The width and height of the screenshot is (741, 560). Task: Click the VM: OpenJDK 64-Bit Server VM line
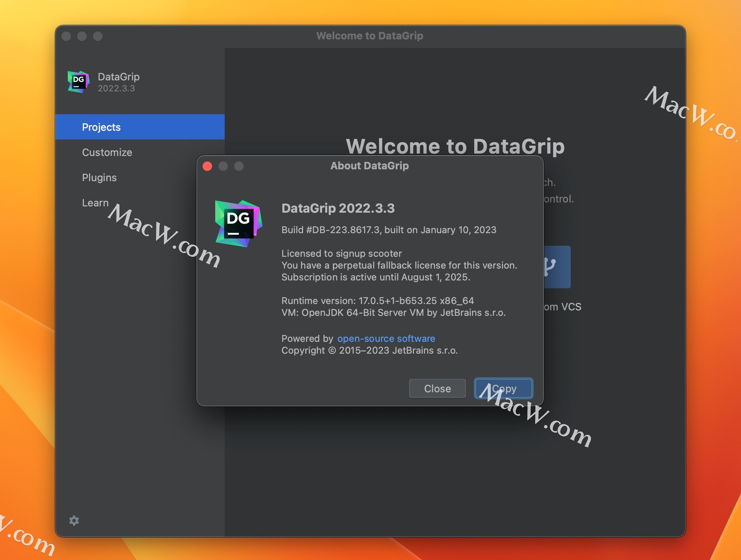[x=393, y=312]
